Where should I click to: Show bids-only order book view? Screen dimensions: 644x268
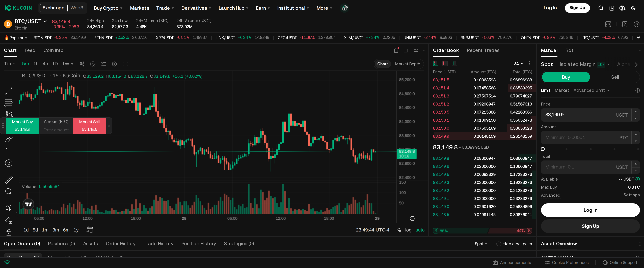454,63
